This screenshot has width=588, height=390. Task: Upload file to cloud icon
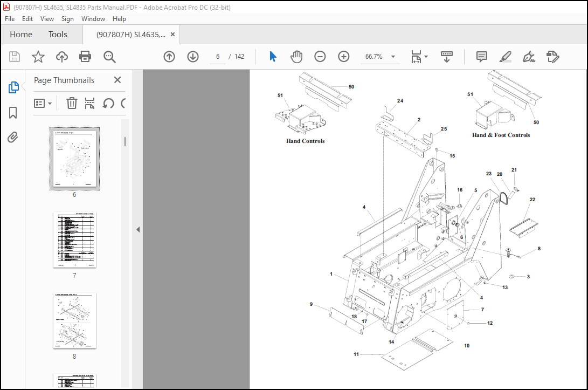(62, 57)
